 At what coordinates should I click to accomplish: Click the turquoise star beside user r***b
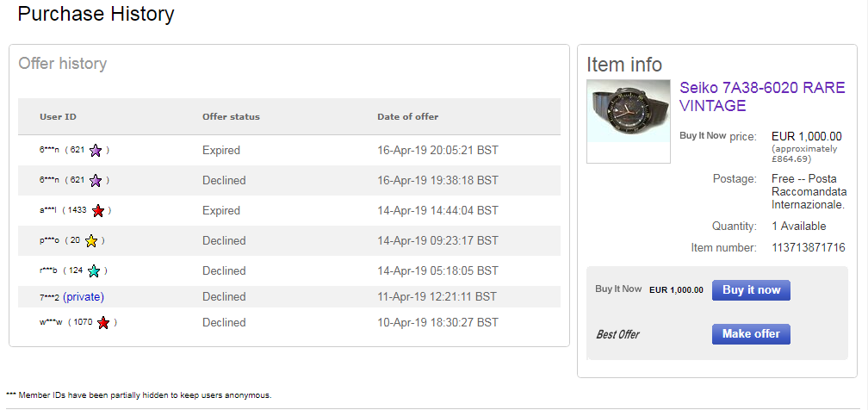click(94, 271)
